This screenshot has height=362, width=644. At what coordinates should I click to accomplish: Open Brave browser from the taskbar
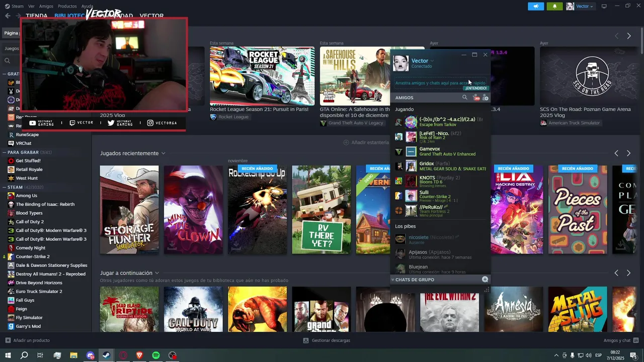pyautogui.click(x=139, y=355)
